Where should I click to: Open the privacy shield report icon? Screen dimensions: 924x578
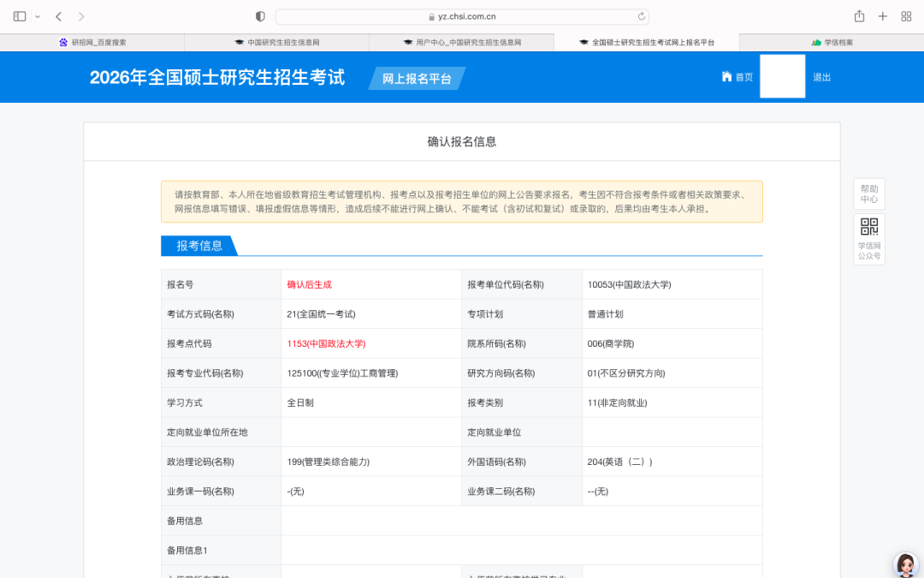click(x=261, y=16)
